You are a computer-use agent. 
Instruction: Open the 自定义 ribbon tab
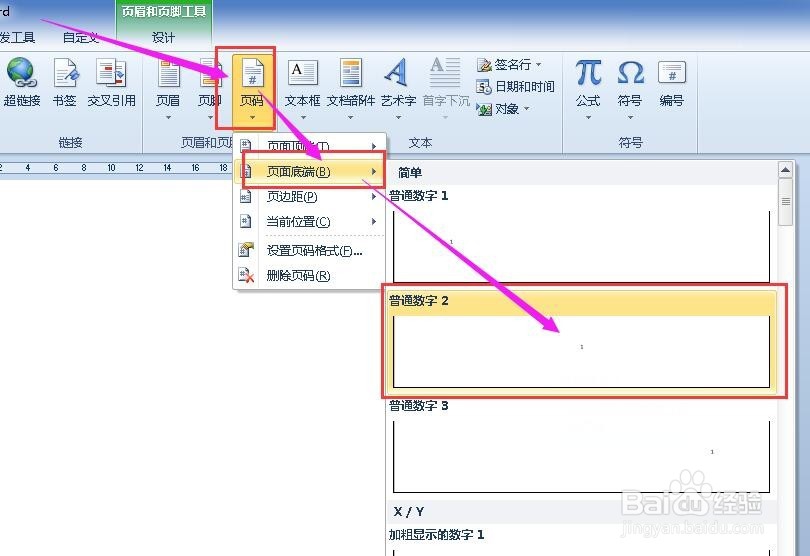pyautogui.click(x=80, y=37)
